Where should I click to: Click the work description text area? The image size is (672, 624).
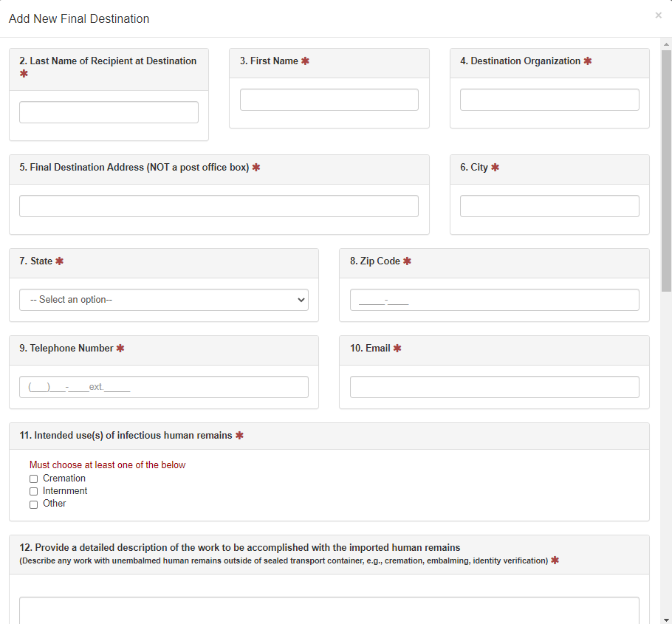pos(329,610)
